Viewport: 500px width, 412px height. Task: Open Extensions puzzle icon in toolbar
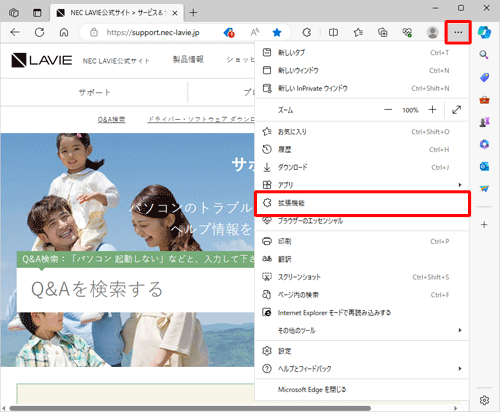[x=307, y=32]
